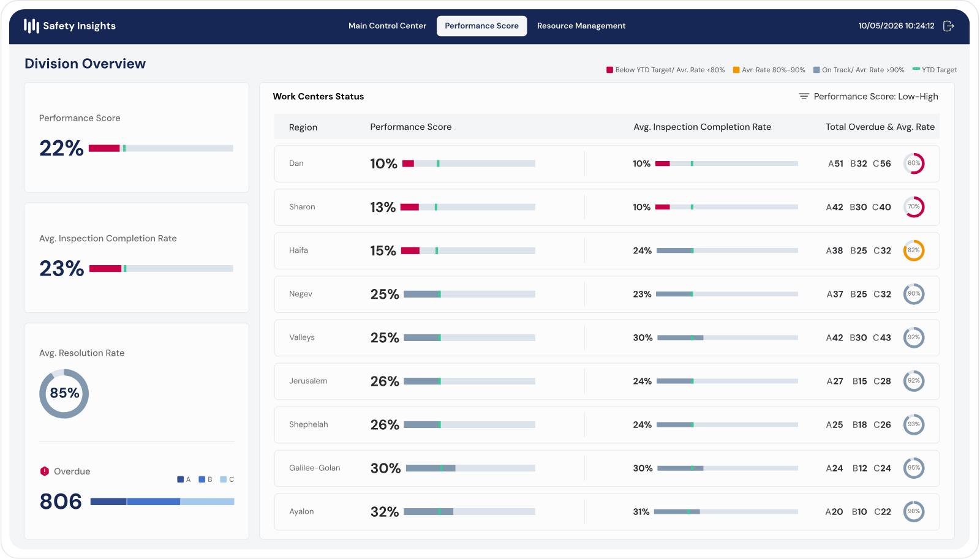
Task: Click Ayalon's C22 overdue count
Action: [883, 511]
